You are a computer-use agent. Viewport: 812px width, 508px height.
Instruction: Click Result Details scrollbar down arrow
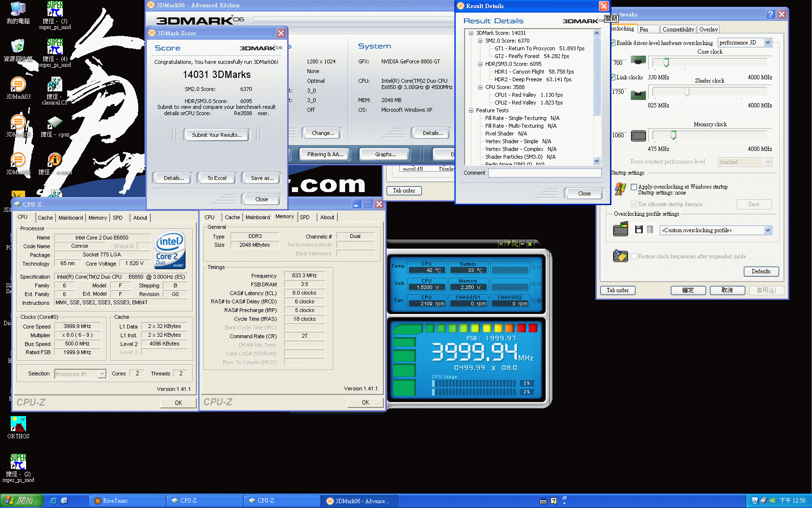coord(596,161)
